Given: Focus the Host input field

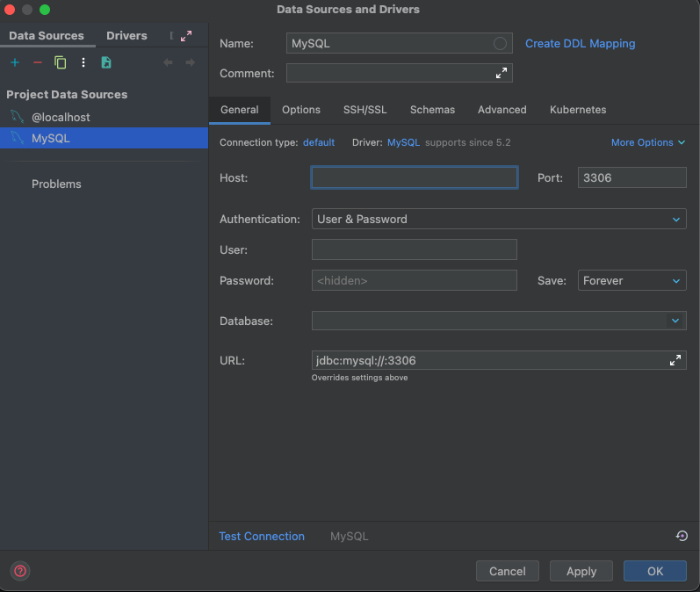Looking at the screenshot, I should 415,177.
